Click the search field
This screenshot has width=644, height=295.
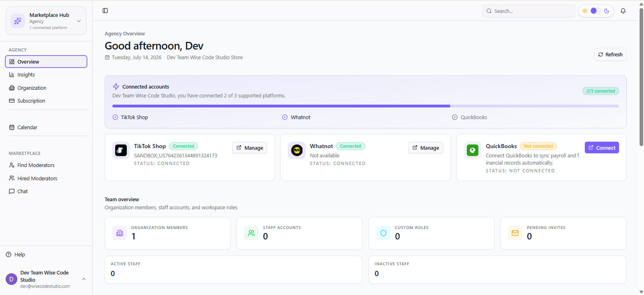[x=528, y=11]
